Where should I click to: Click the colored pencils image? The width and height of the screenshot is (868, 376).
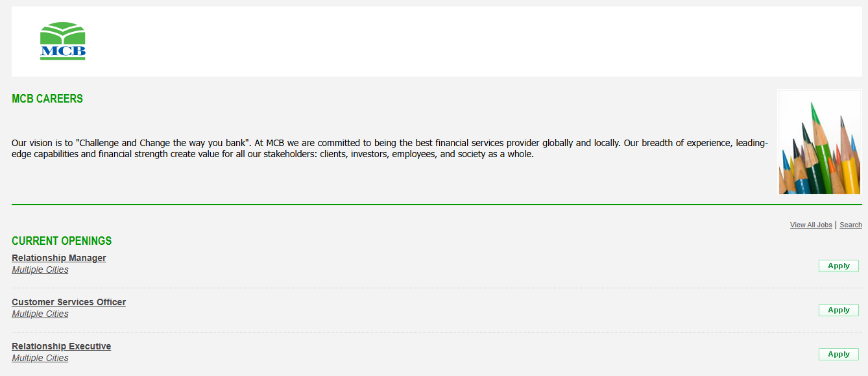820,142
